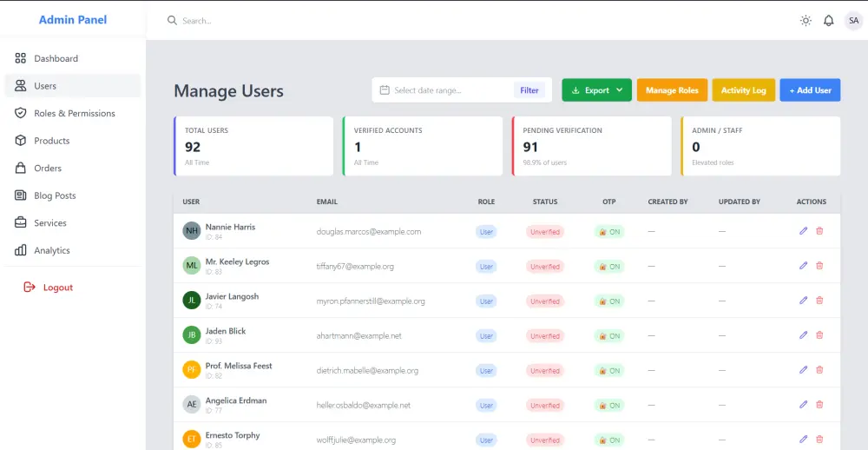Click the JL avatar for Javier Langosh
Screen dimensions: 868x450
click(192, 301)
